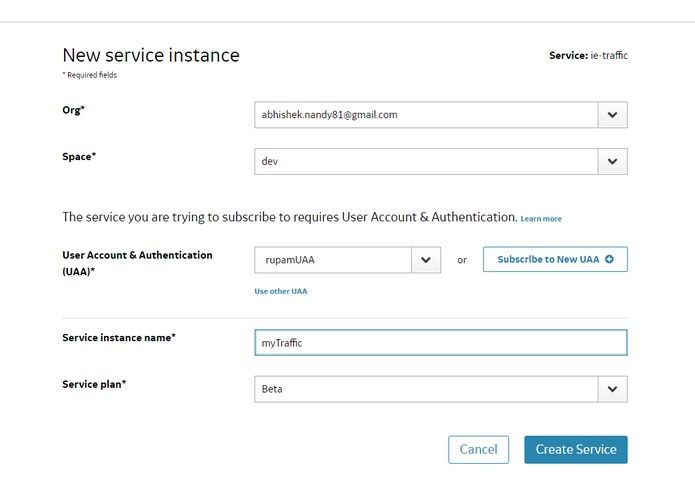
Task: Click the Service: ie-traffic label
Action: 588,55
